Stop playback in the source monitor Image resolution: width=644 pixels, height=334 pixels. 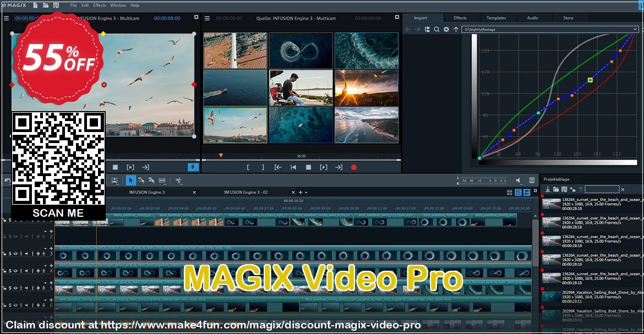(x=308, y=167)
